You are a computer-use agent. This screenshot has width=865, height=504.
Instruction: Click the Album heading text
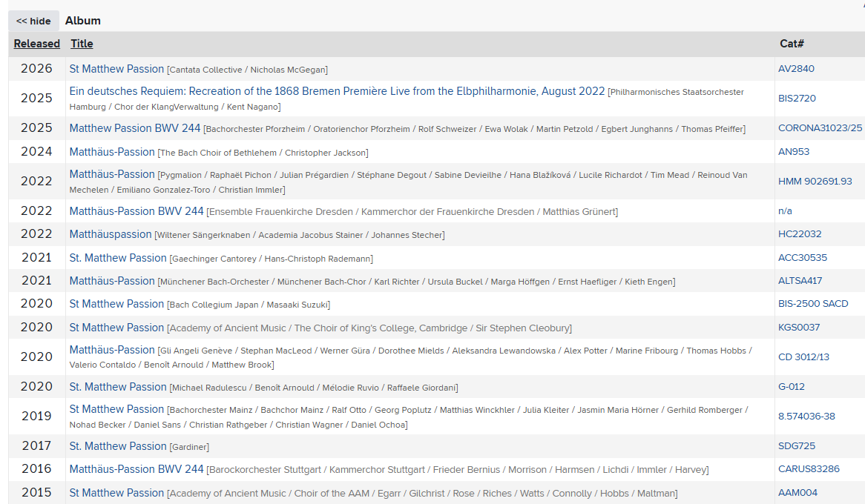[83, 21]
